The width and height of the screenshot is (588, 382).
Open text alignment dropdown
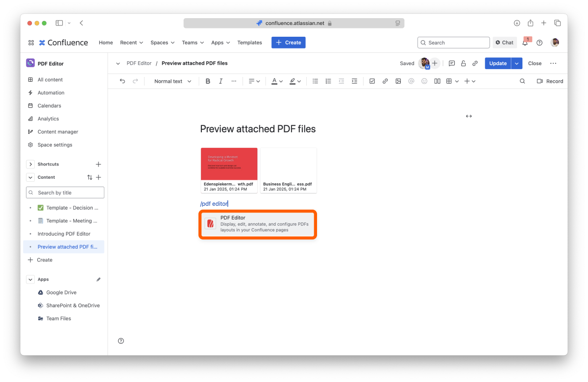click(254, 81)
